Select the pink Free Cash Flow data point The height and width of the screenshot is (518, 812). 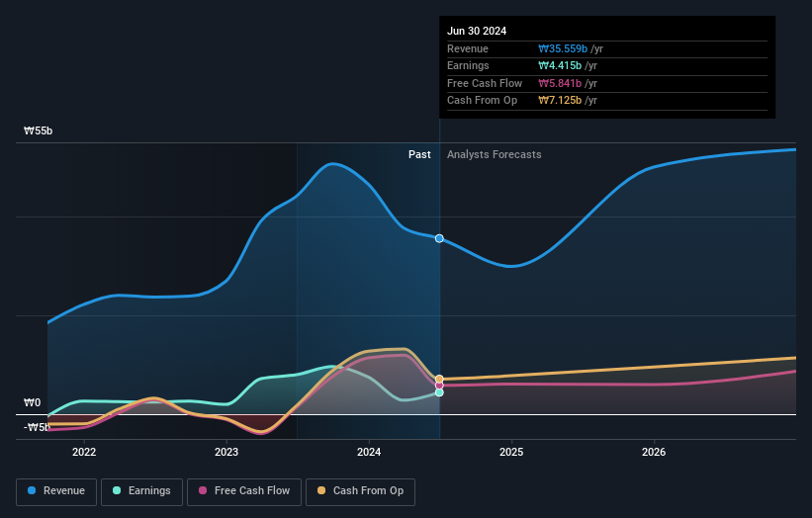[439, 386]
